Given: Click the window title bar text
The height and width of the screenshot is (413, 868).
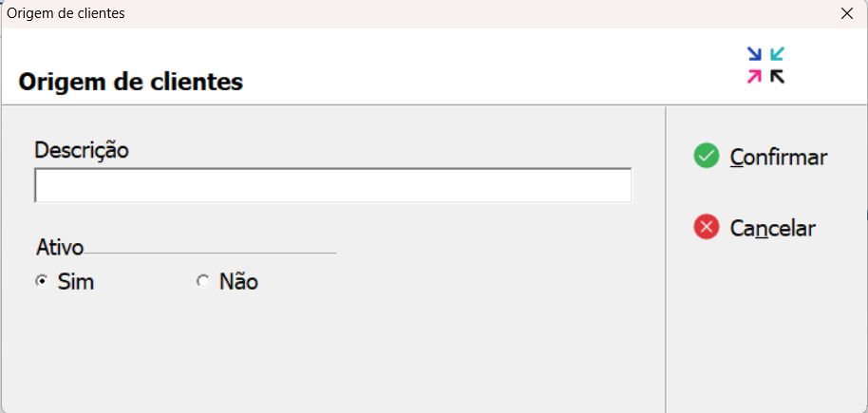Looking at the screenshot, I should [66, 13].
